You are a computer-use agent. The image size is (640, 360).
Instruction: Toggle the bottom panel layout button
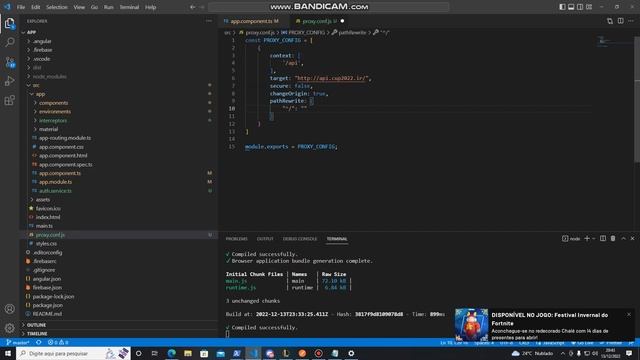[571, 7]
